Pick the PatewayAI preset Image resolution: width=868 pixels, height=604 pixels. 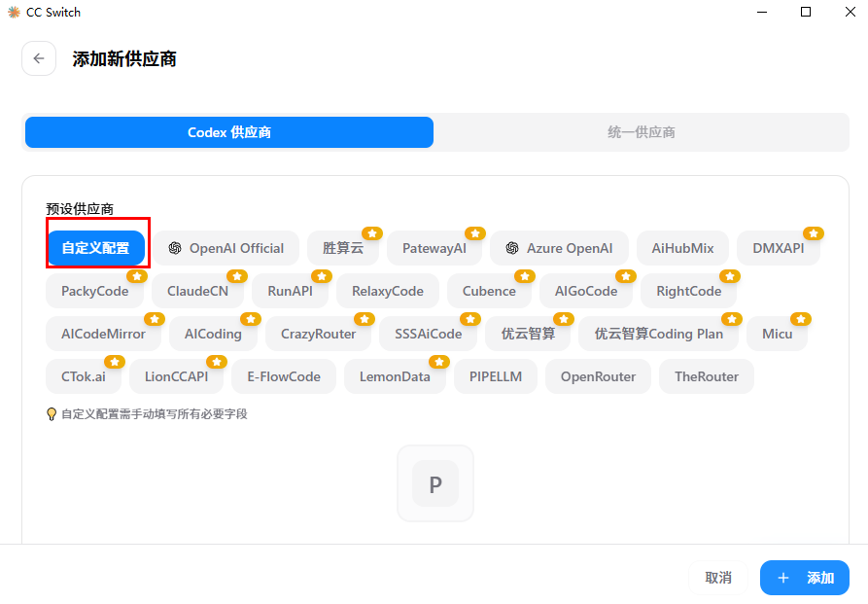tap(434, 248)
